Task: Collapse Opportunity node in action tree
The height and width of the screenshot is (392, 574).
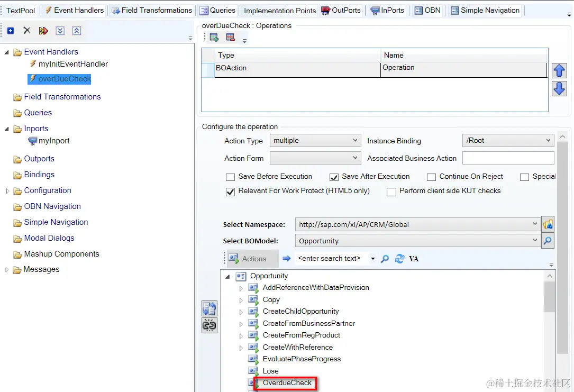Action: point(227,277)
